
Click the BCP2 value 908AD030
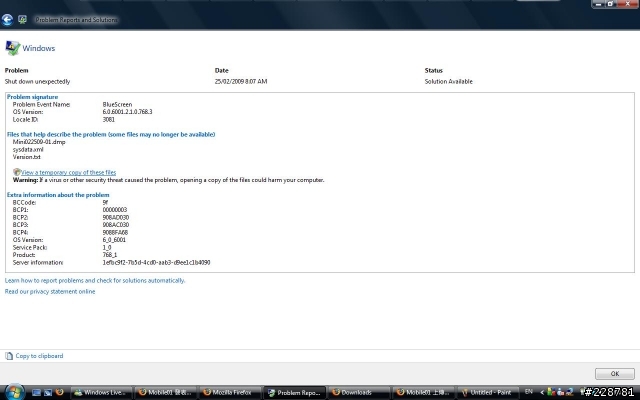coord(116,218)
